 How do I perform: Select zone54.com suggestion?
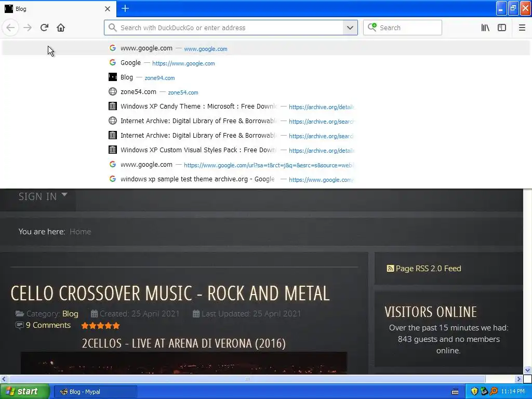[266, 92]
